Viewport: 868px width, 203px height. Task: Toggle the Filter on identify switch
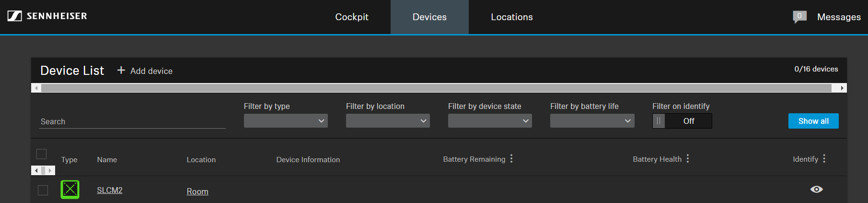coord(682,121)
